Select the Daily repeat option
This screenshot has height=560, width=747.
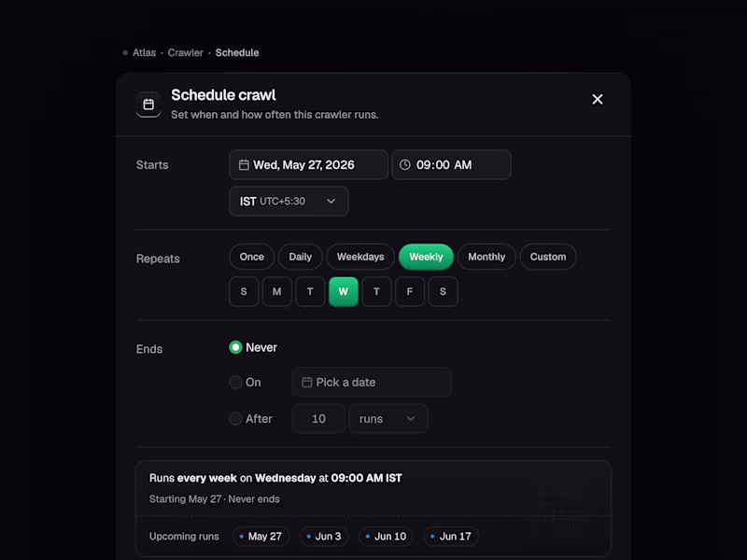point(300,257)
